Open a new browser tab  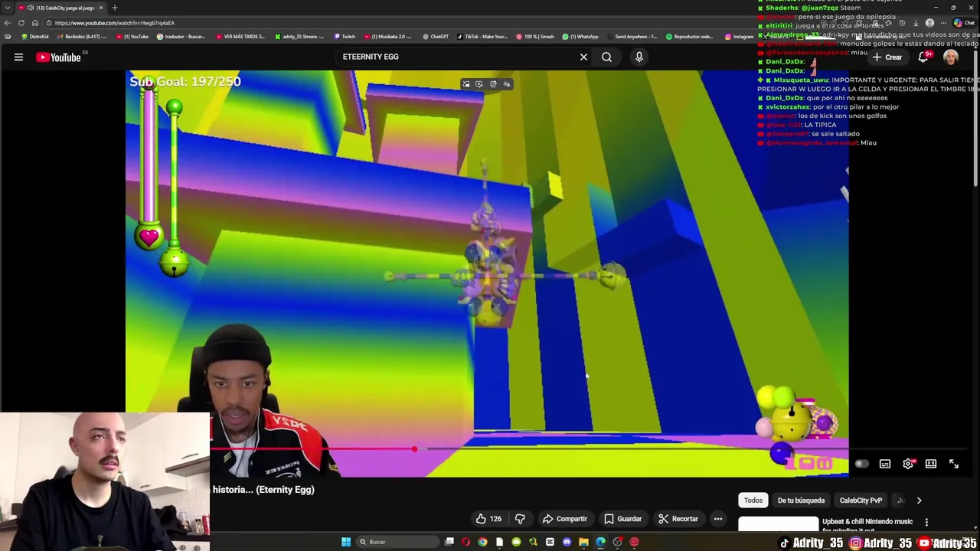pos(114,8)
